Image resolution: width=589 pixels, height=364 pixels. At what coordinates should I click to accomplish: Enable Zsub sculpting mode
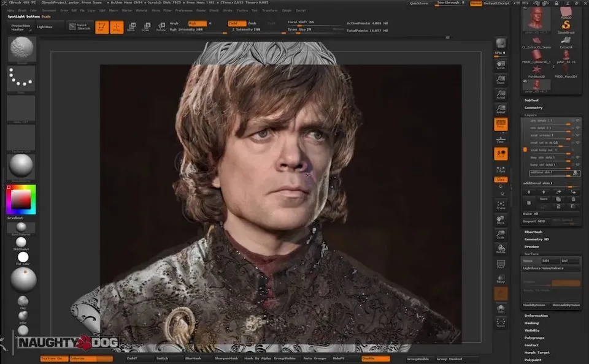click(x=252, y=23)
